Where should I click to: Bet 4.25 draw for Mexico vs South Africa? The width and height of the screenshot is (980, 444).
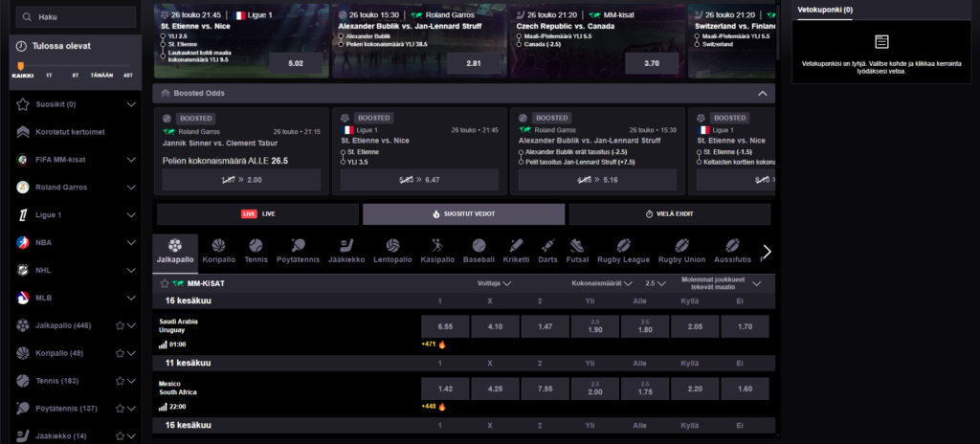(x=495, y=388)
